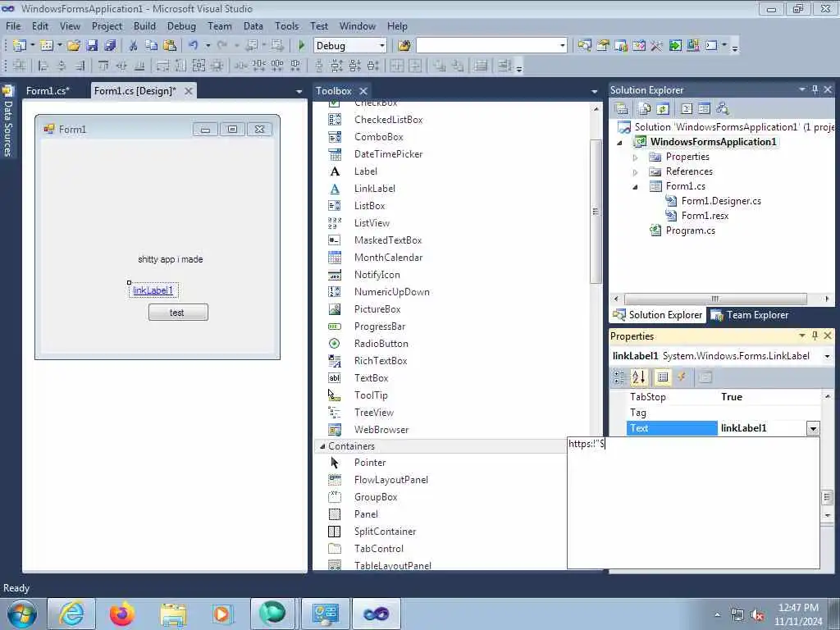The width and height of the screenshot is (840, 630).
Task: Click the muted volume tray icon
Action: pyautogui.click(x=757, y=615)
